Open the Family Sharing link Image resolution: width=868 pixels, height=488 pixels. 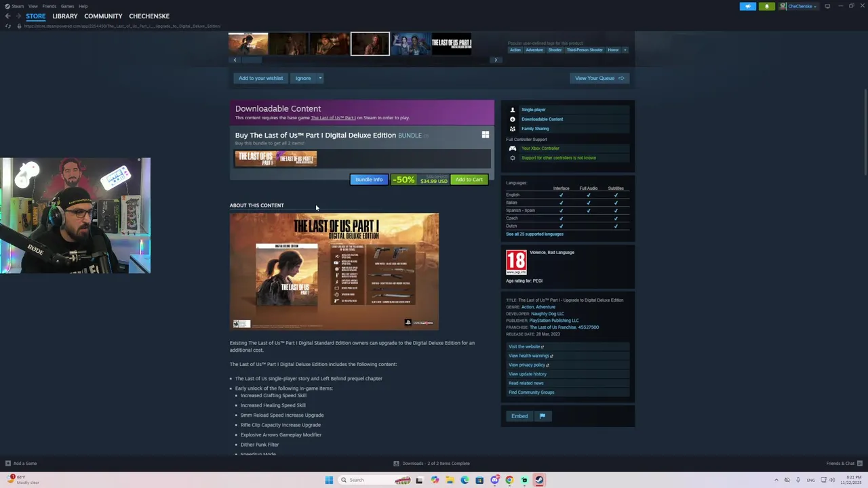tap(535, 129)
